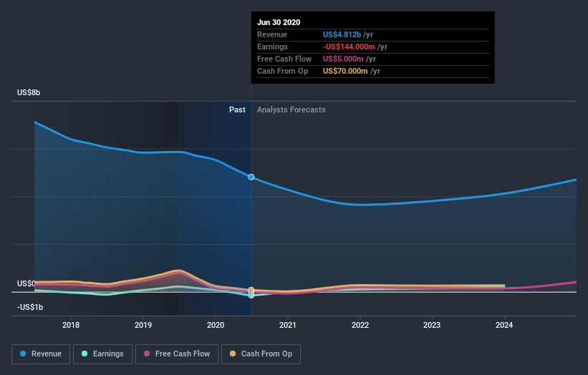The image size is (588, 375).
Task: Click the 2024 x-axis label
Action: click(504, 325)
